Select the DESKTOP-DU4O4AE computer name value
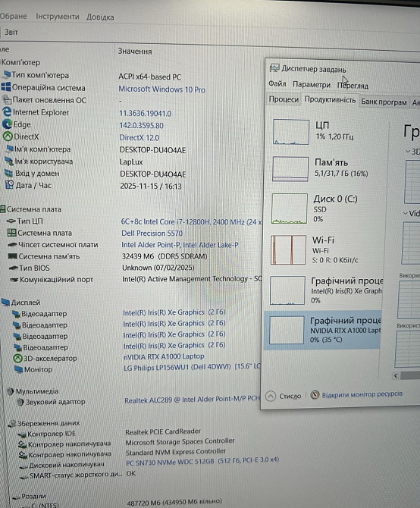Image resolution: width=420 pixels, height=508 pixels. (152, 150)
